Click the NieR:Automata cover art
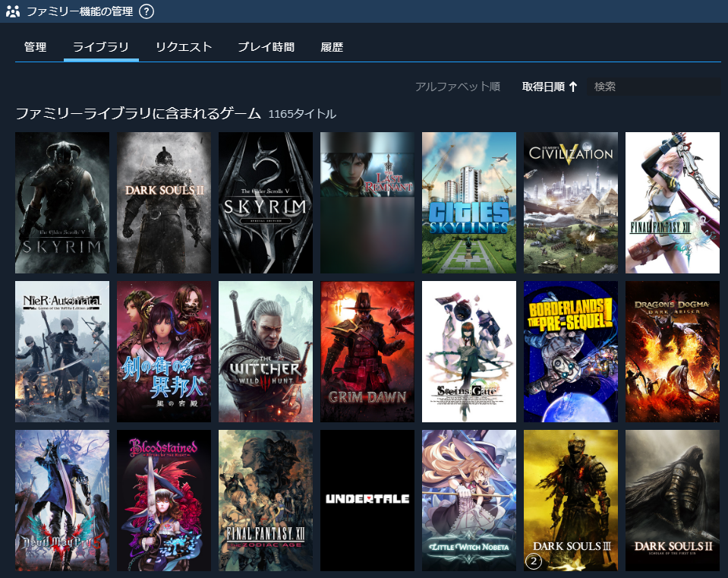This screenshot has height=578, width=728. (x=62, y=352)
